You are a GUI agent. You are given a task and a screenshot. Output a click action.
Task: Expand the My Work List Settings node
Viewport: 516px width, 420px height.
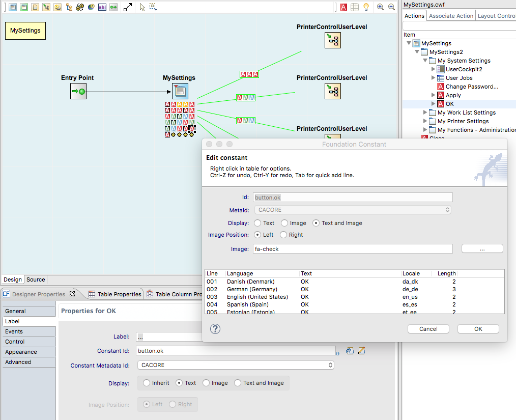(x=425, y=112)
